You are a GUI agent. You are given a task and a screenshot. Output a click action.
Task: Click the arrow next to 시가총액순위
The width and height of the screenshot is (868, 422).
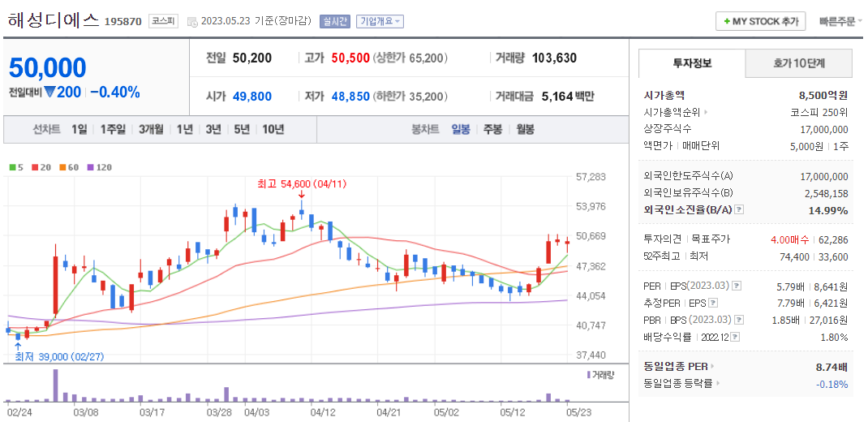click(x=706, y=113)
